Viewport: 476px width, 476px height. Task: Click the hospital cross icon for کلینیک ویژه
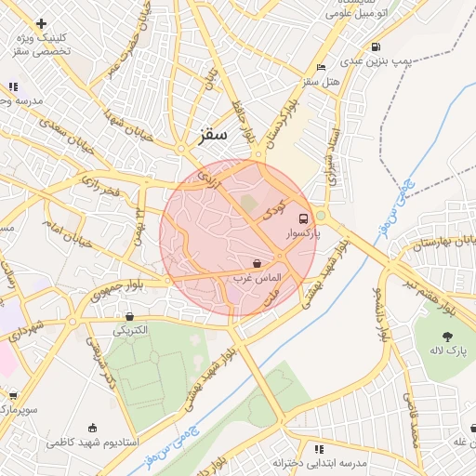[41, 23]
